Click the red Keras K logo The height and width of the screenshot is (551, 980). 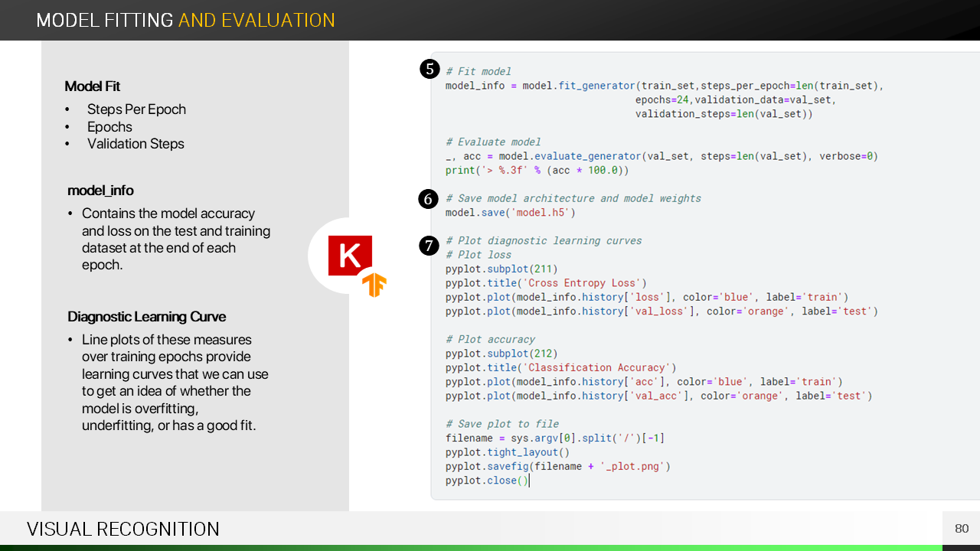(x=350, y=256)
